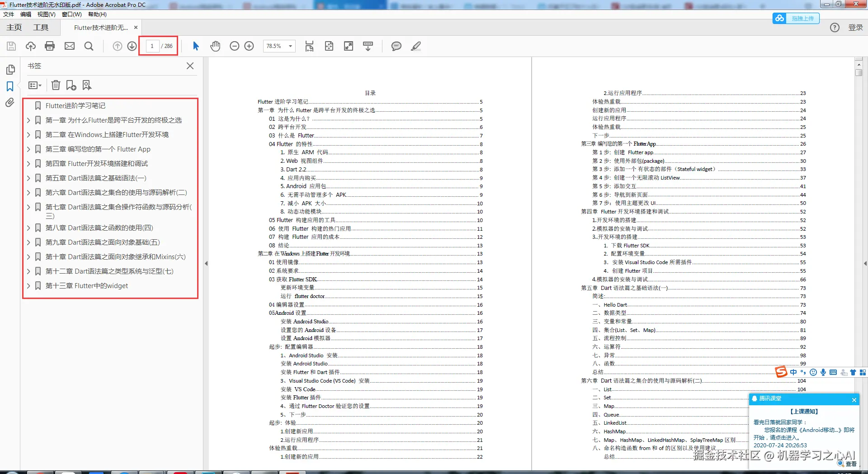Zoom in with the plus circle

pyautogui.click(x=249, y=46)
